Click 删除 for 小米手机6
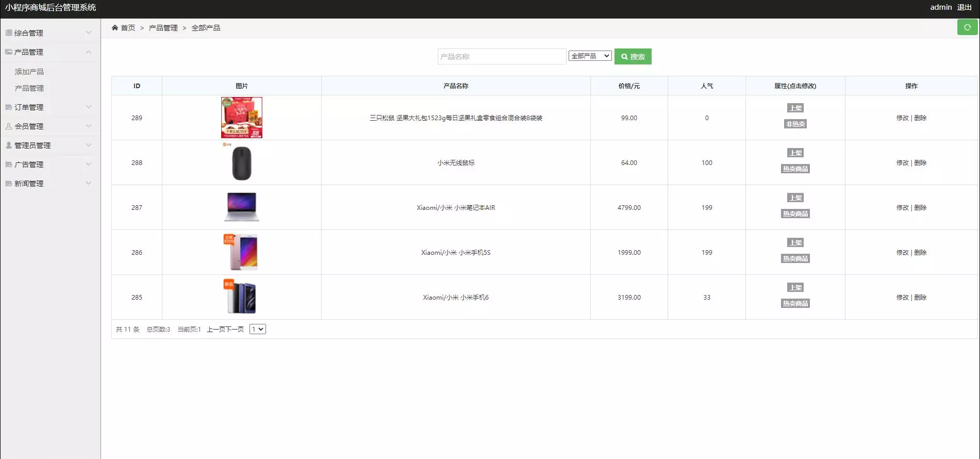 [920, 297]
